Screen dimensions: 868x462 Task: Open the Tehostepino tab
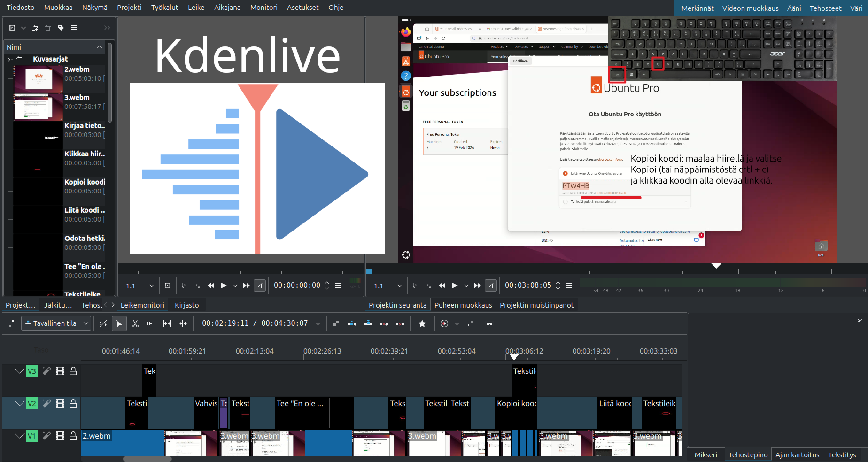[748, 455]
